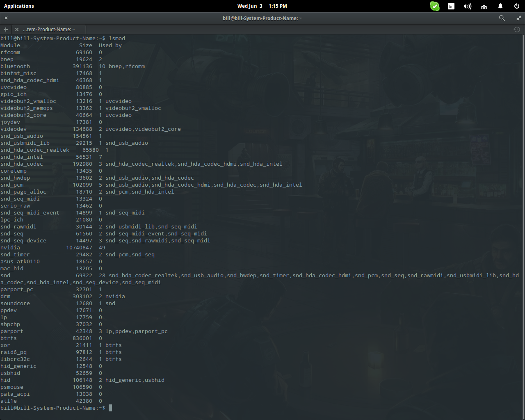Click the coretemp module name
The height and width of the screenshot is (420, 525).
pos(14,171)
